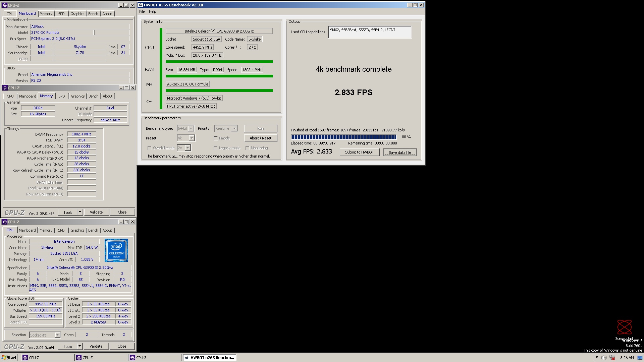Click Tools button in CPU-Z Memory window
The image size is (644, 362).
point(68,212)
